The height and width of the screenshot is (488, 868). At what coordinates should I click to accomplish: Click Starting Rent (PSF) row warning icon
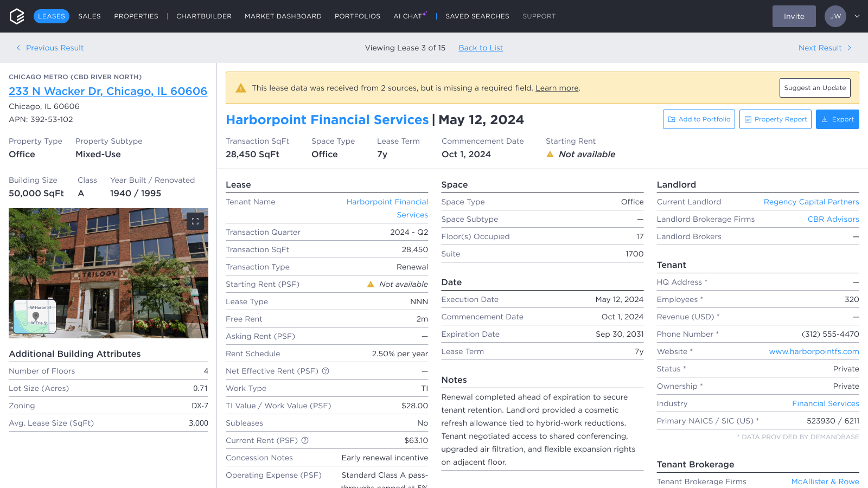pyautogui.click(x=371, y=284)
